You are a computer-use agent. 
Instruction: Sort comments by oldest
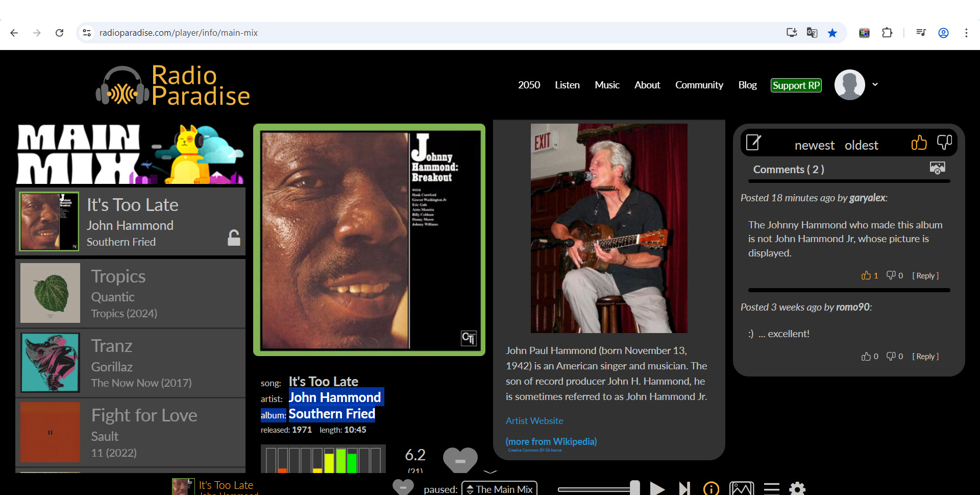[x=861, y=145]
